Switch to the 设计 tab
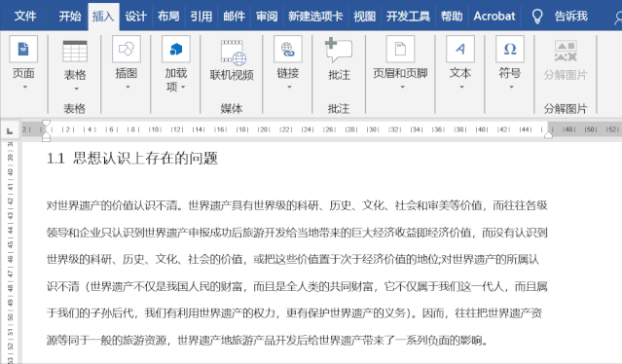Viewport: 622px width, 364px height. click(135, 17)
